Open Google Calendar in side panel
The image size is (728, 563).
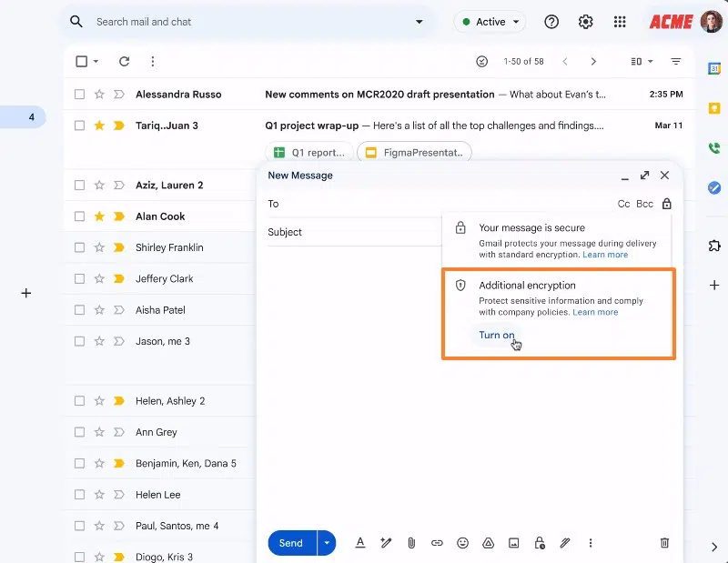click(x=714, y=68)
